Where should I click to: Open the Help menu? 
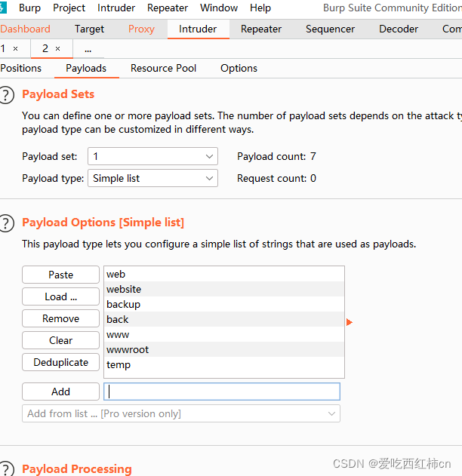click(x=260, y=8)
